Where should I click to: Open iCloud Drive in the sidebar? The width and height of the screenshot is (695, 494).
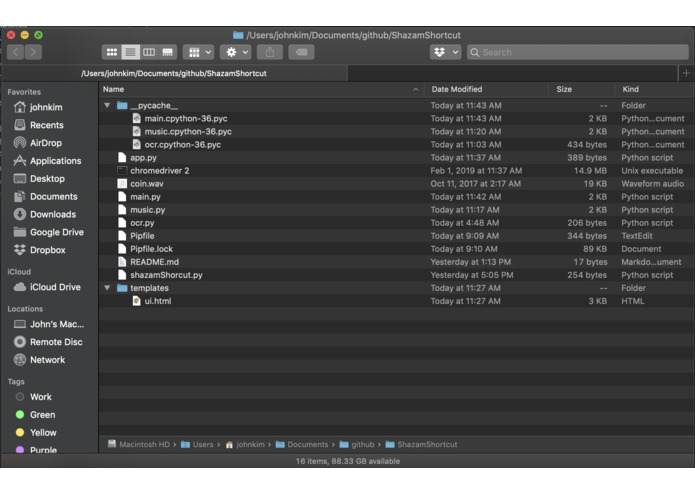click(x=55, y=287)
